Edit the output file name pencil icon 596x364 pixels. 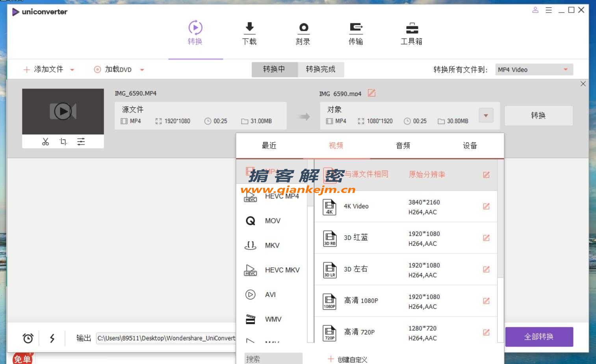(371, 93)
